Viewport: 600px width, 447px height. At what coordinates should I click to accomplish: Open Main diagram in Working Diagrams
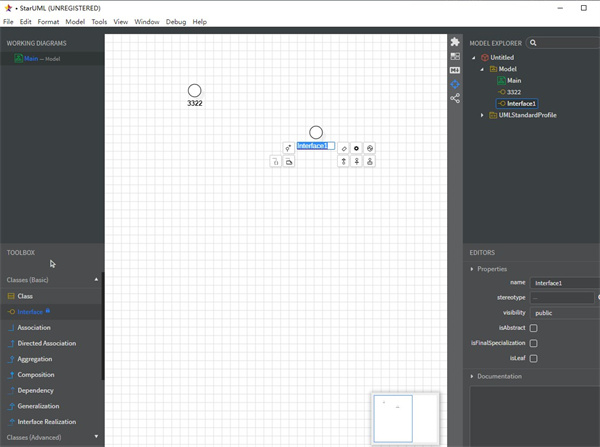[x=30, y=59]
